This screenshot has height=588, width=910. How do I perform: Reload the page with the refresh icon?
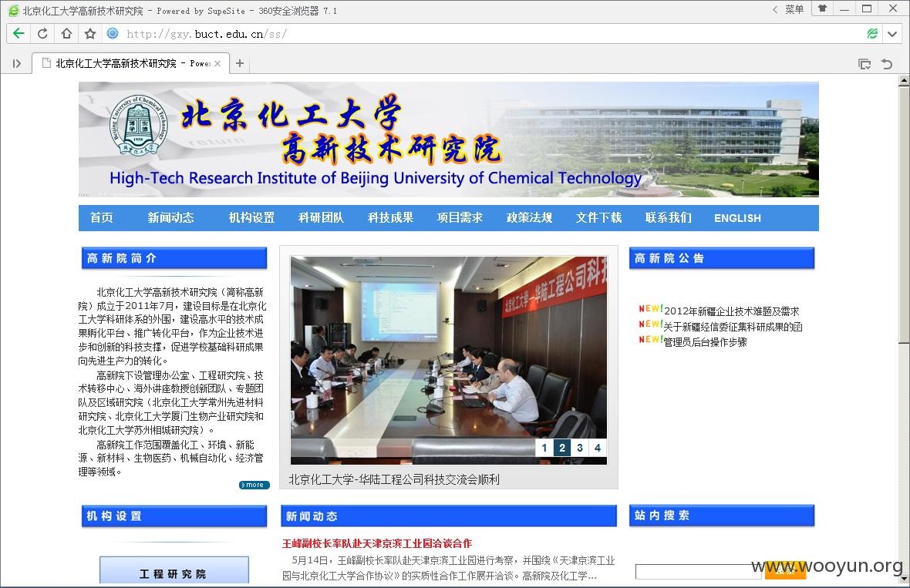[42, 34]
